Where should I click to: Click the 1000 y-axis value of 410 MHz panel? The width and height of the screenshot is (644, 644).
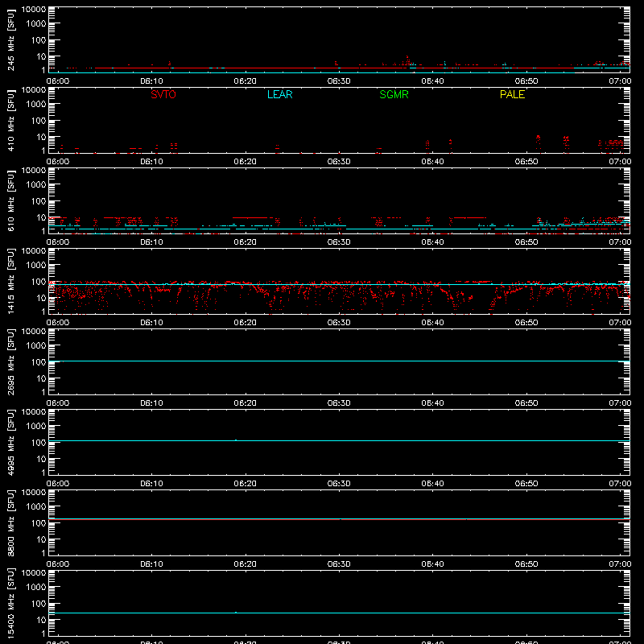(36, 105)
